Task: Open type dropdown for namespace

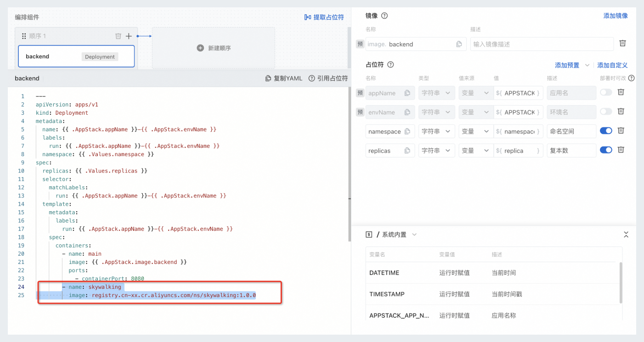Action: tap(437, 131)
